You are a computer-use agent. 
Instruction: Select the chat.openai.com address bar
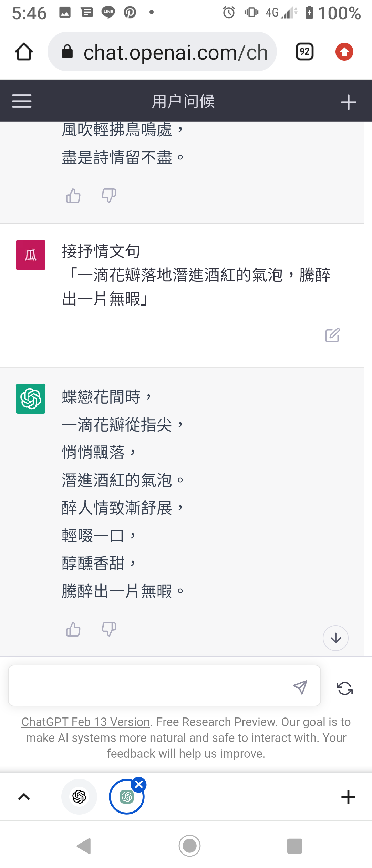click(162, 52)
